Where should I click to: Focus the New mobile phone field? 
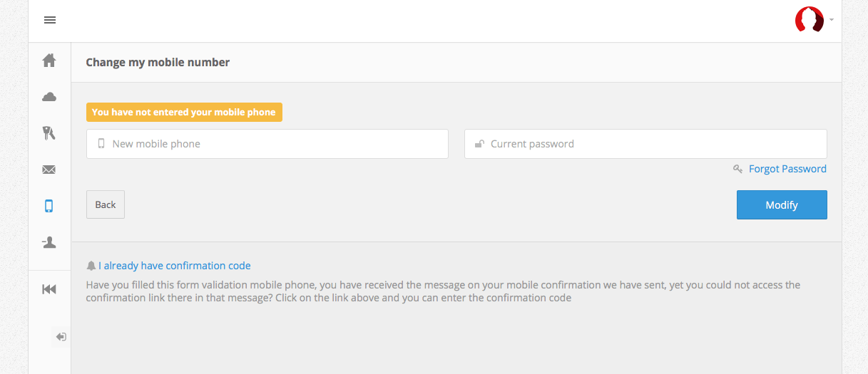point(275,144)
